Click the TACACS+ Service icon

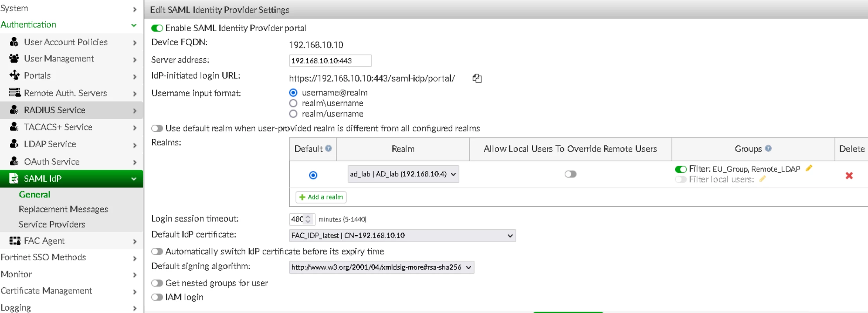point(14,127)
